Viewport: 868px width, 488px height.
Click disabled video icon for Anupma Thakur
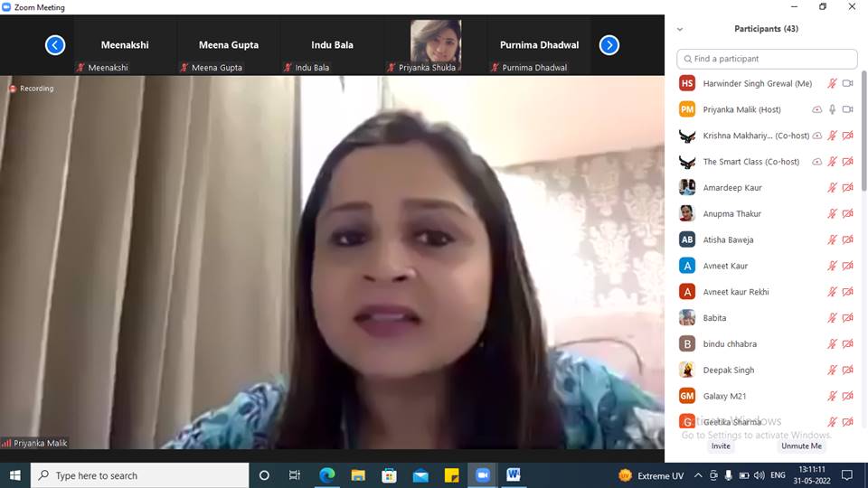[x=847, y=214]
